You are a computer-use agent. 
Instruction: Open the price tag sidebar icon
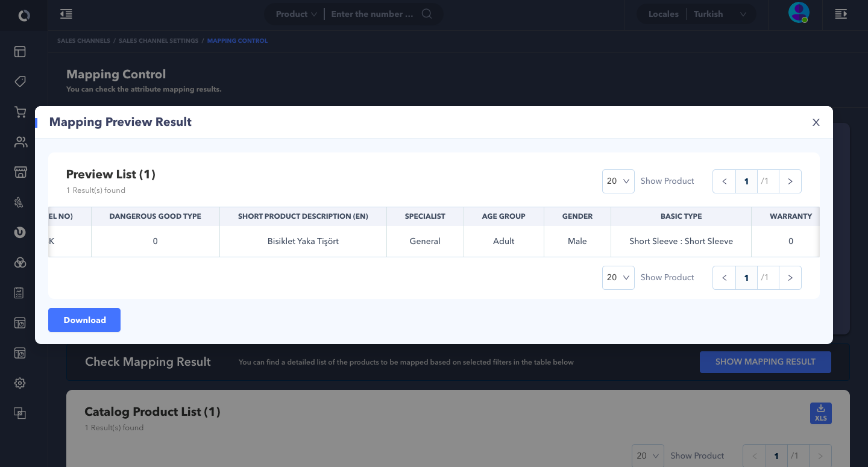point(20,81)
